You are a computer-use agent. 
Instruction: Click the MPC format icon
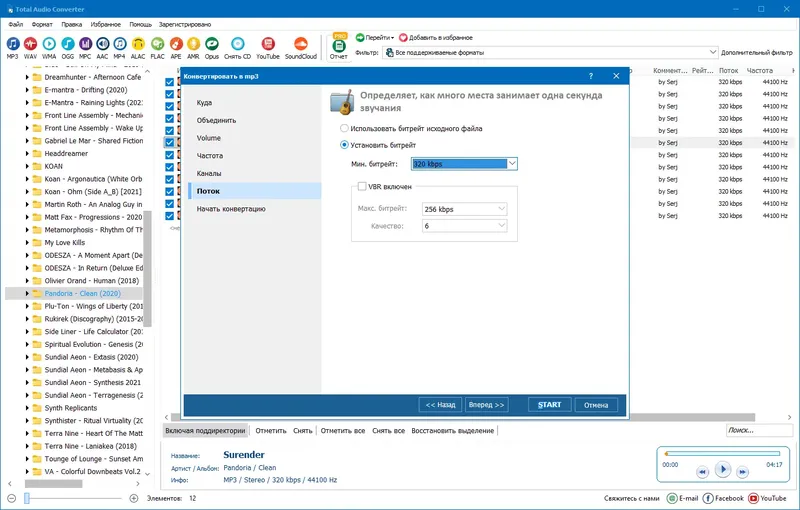85,44
